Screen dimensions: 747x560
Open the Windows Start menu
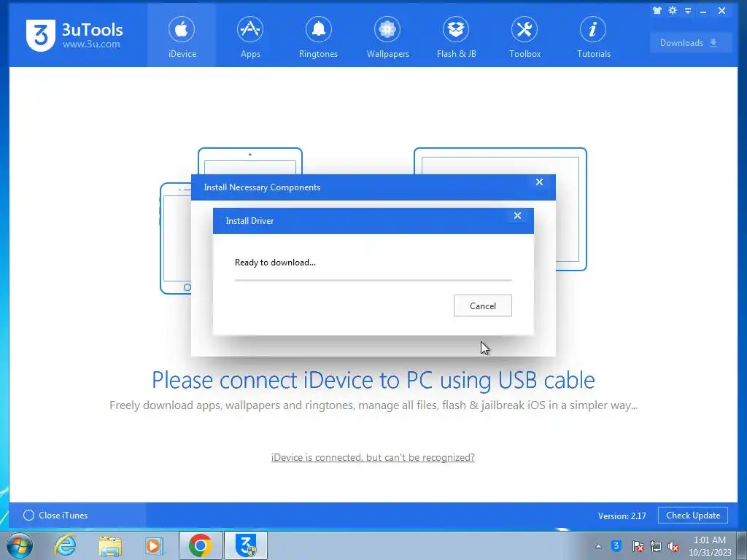point(20,545)
